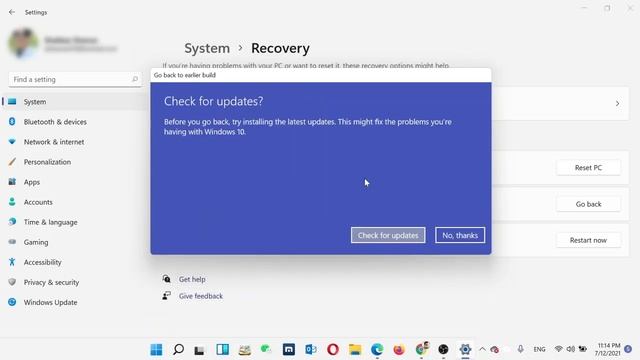The width and height of the screenshot is (640, 360).
Task: Select System in the sidebar
Action: pyautogui.click(x=75, y=102)
